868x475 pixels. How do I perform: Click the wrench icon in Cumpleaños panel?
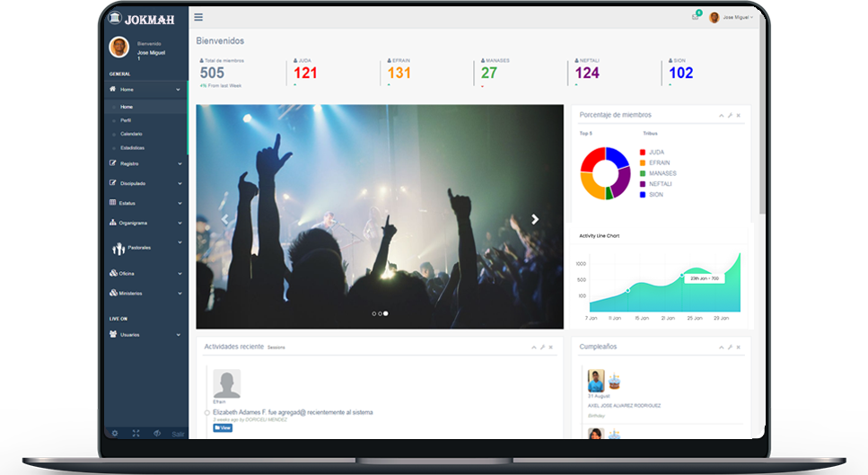pyautogui.click(x=730, y=347)
